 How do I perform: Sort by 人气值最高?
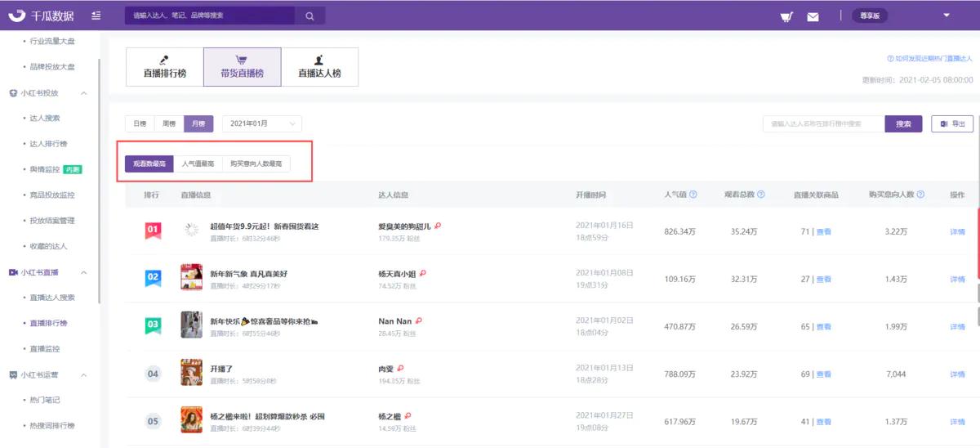click(198, 164)
